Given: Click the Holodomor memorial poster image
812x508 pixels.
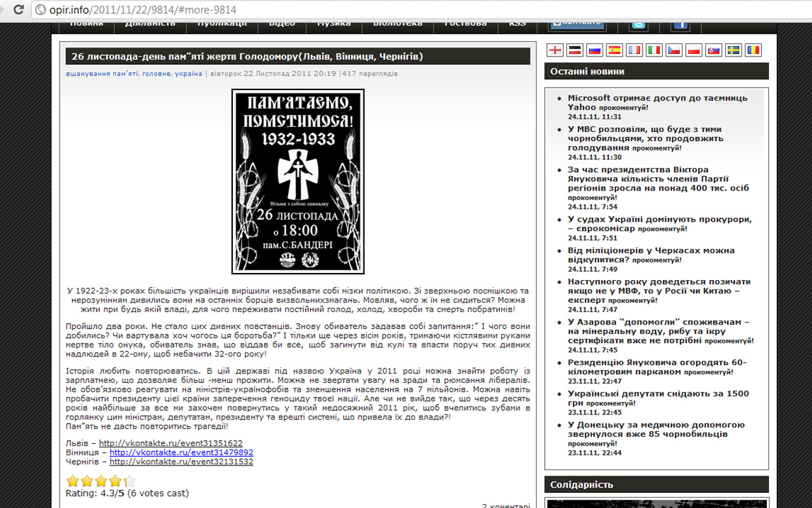Looking at the screenshot, I should [x=298, y=181].
